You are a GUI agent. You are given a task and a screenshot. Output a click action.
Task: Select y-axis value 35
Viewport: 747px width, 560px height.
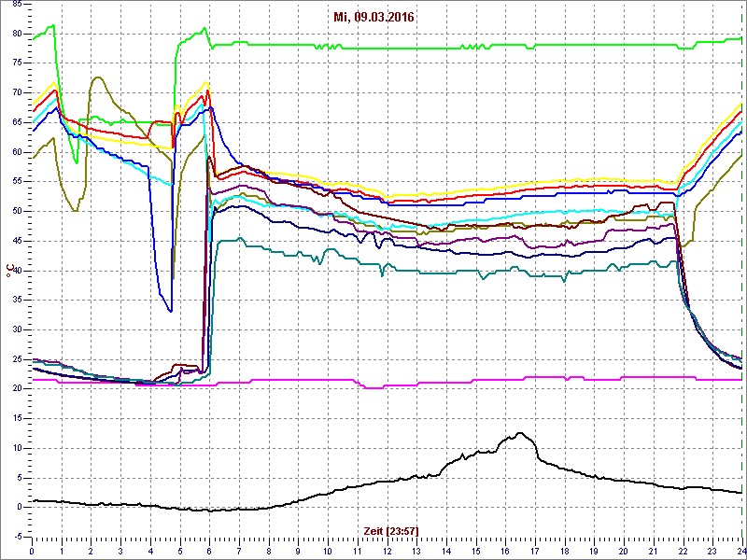tap(17, 300)
